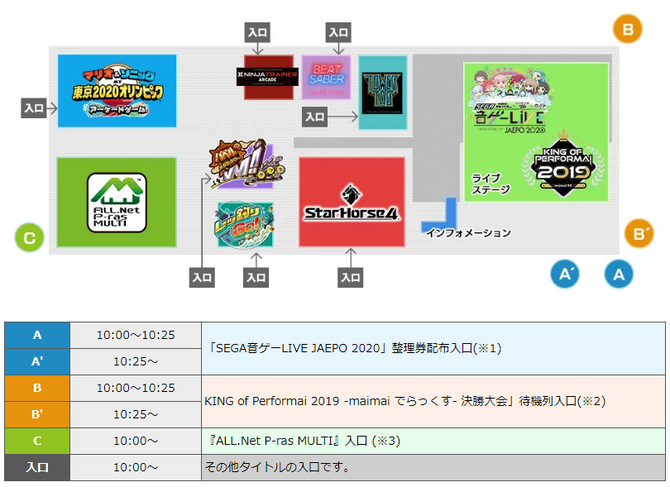
Task: Select the blue A' circle marker on map
Action: pos(565,274)
